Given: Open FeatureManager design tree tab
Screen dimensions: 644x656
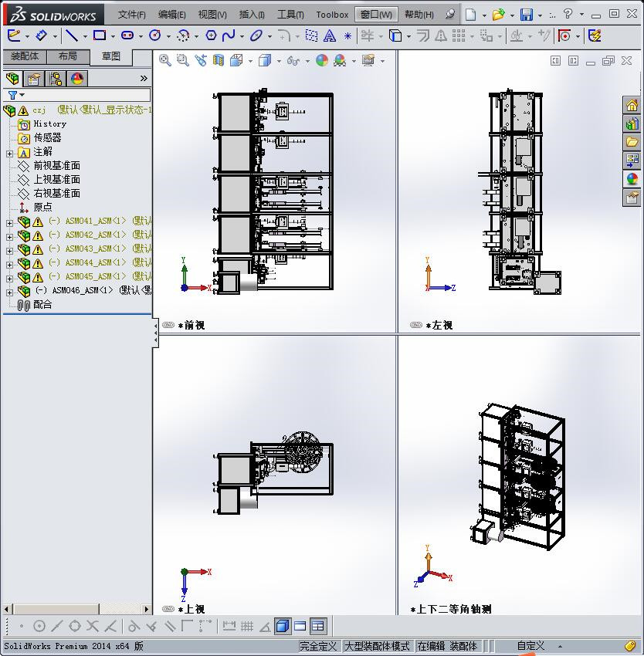Looking at the screenshot, I should pyautogui.click(x=12, y=78).
